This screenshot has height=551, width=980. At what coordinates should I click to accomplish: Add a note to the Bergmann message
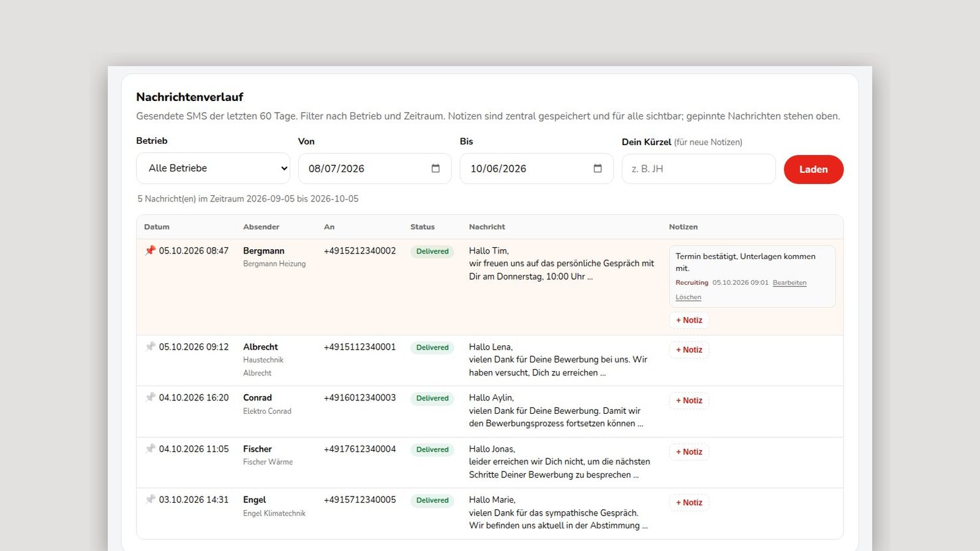point(689,320)
